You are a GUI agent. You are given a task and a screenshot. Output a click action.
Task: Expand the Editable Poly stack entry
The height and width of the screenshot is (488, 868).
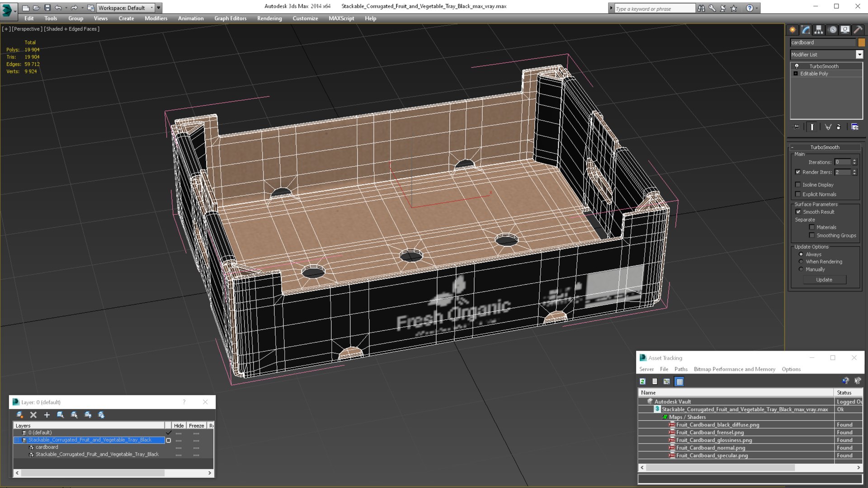pos(796,74)
